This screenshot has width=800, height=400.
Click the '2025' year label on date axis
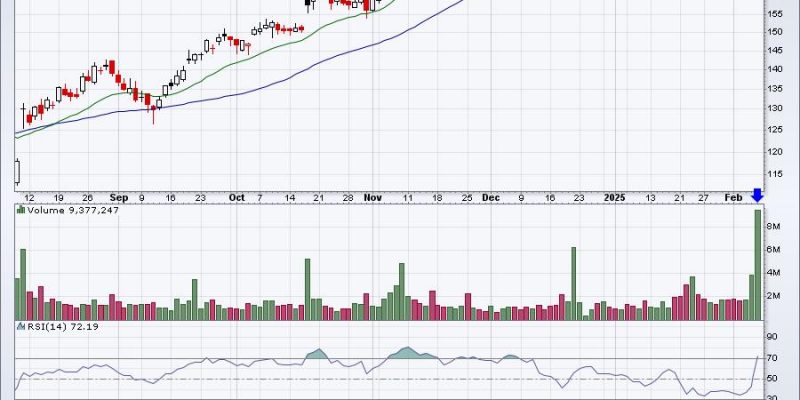[x=615, y=197]
